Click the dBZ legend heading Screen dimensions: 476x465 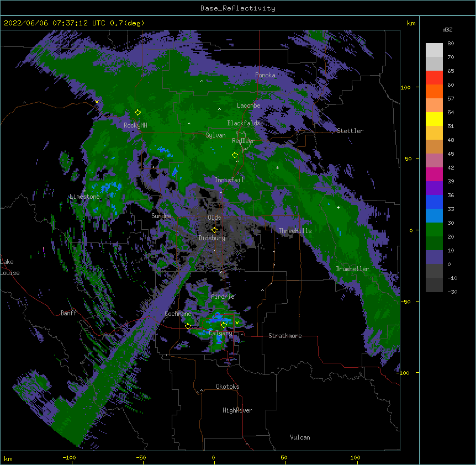coord(447,29)
